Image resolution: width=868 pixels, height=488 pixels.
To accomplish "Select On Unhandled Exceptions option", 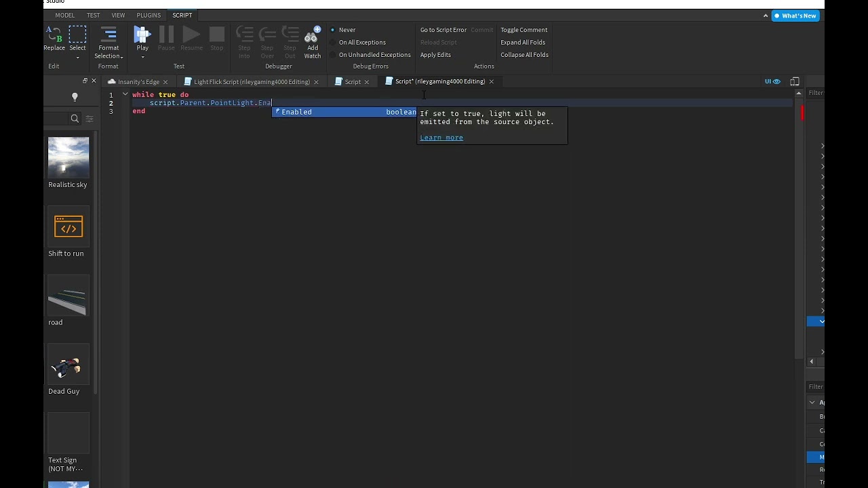I will pyautogui.click(x=370, y=55).
